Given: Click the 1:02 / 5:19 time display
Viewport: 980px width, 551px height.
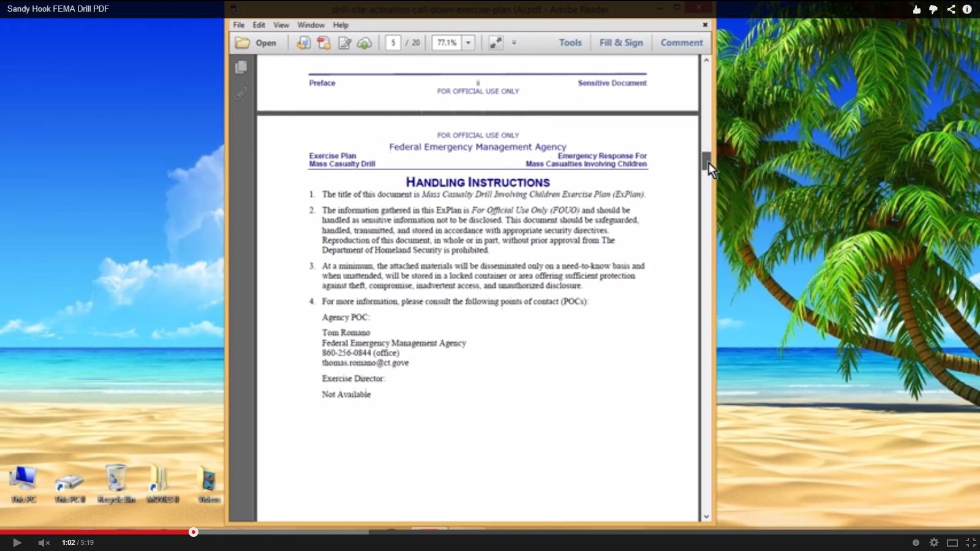Looking at the screenshot, I should click(x=78, y=542).
